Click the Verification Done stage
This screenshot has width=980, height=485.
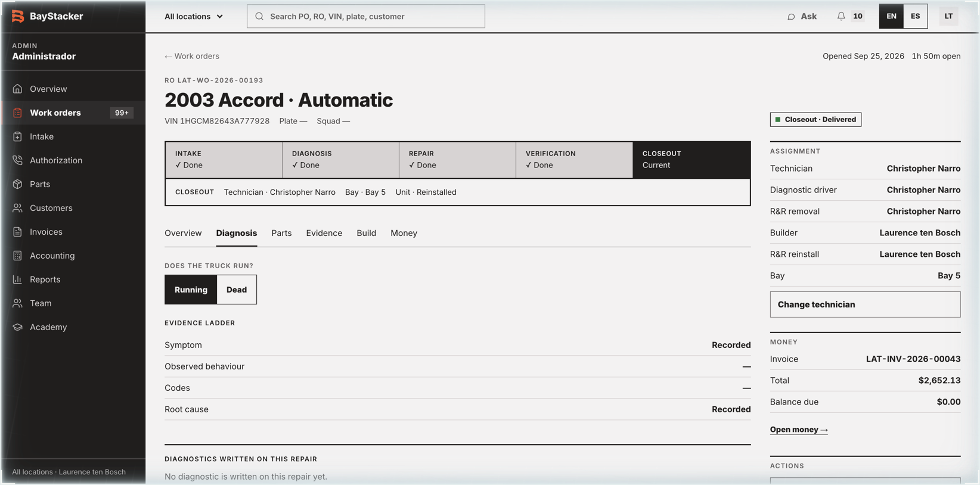click(x=574, y=160)
